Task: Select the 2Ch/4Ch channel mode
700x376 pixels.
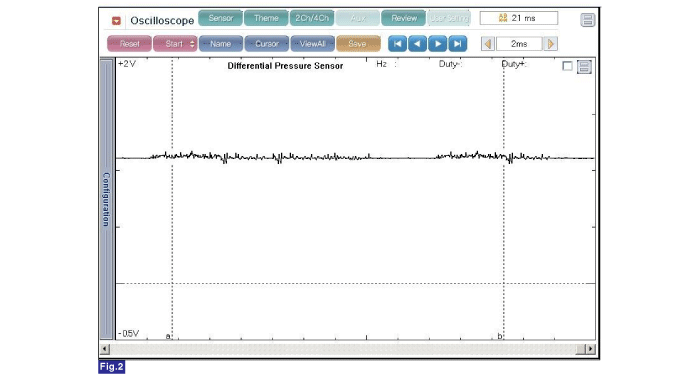Action: click(312, 18)
